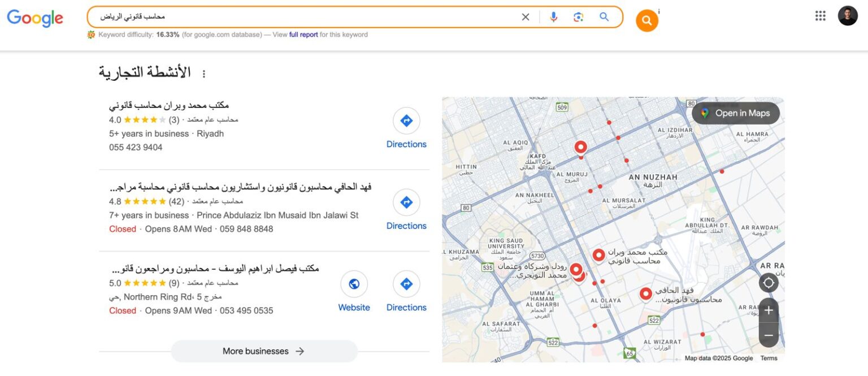Click the Google logo
Screen dimensions: 868x376
[x=35, y=18]
